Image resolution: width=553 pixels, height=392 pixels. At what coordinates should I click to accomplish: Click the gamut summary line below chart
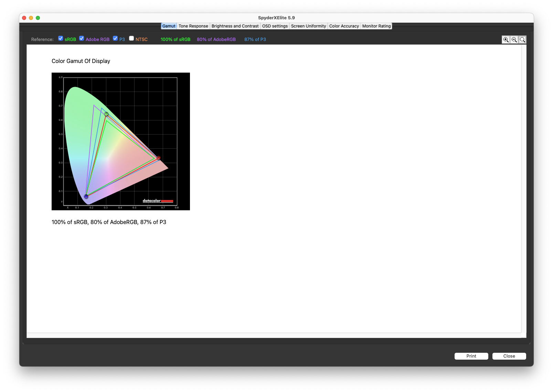109,222
